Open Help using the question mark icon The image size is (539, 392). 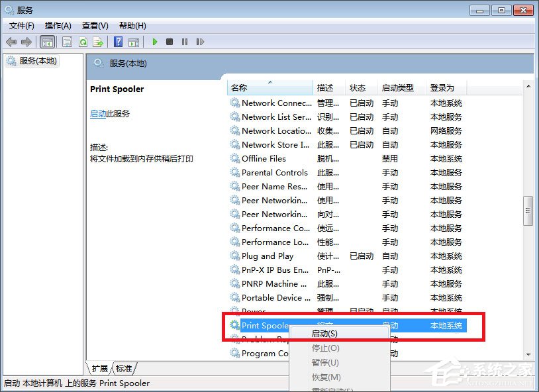(x=119, y=41)
